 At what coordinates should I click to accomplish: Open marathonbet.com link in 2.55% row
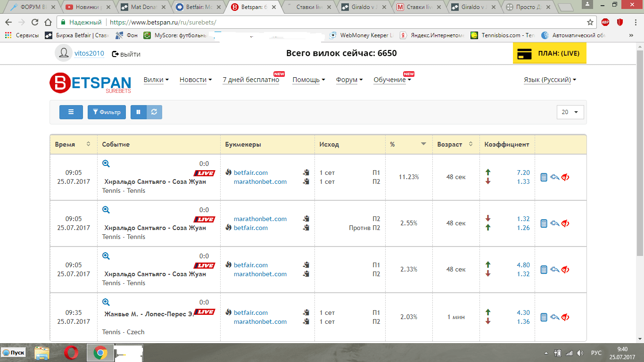click(x=260, y=219)
